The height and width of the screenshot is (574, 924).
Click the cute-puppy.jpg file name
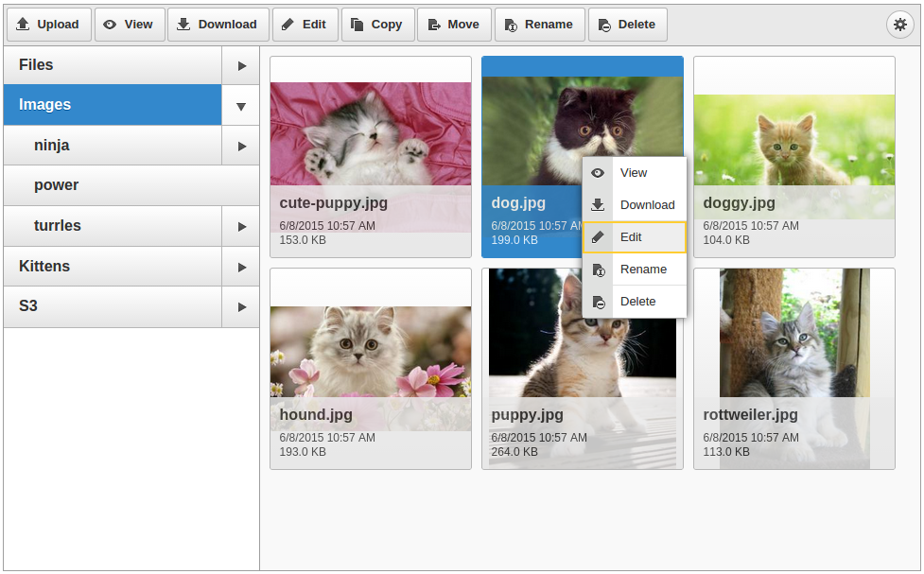[334, 203]
